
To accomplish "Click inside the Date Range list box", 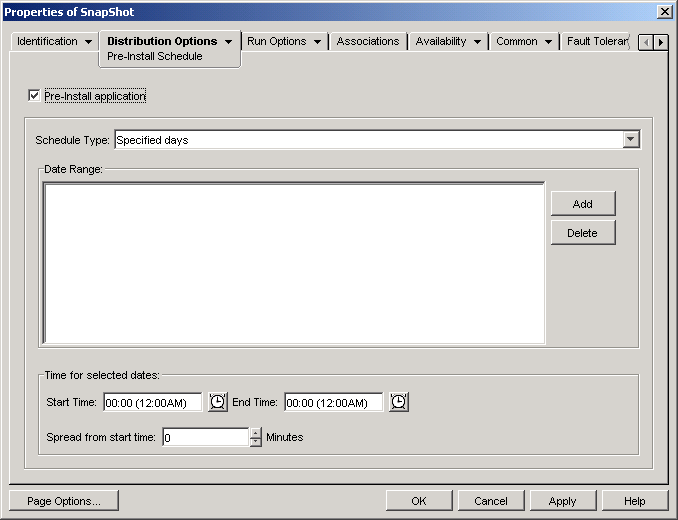I will point(294,263).
